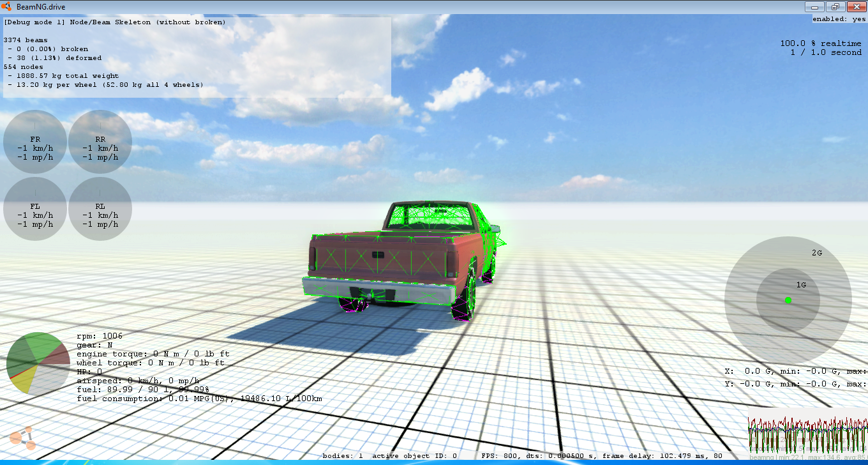Close the BeamNG.drive window

click(855, 6)
